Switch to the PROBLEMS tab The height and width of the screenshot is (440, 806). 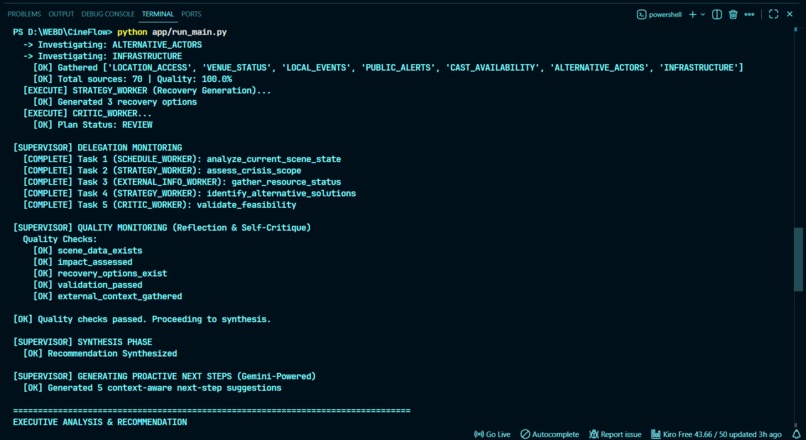click(x=24, y=14)
